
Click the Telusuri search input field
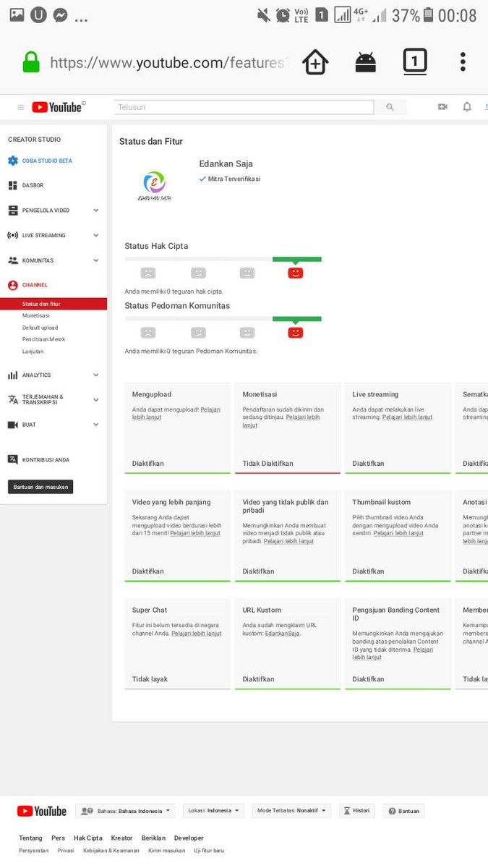click(x=244, y=107)
